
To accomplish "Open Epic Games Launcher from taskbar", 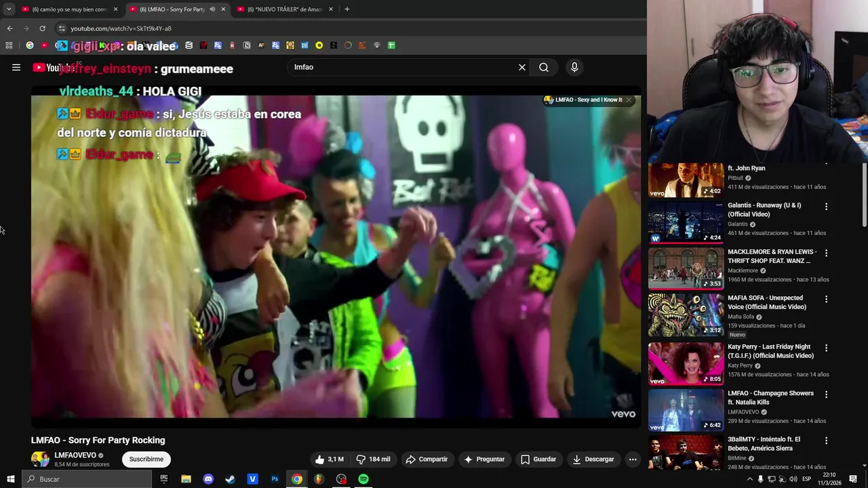I will pos(163,479).
